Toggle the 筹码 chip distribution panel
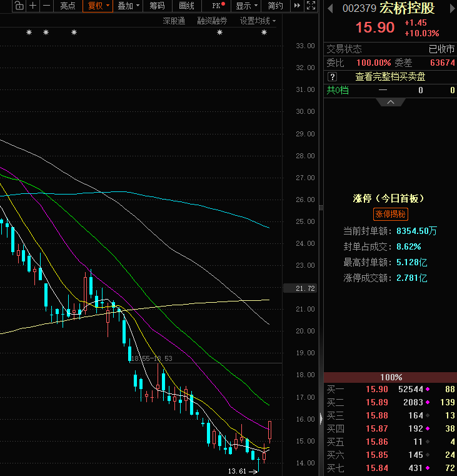Viewport: 457px width, 476px height. [x=157, y=6]
